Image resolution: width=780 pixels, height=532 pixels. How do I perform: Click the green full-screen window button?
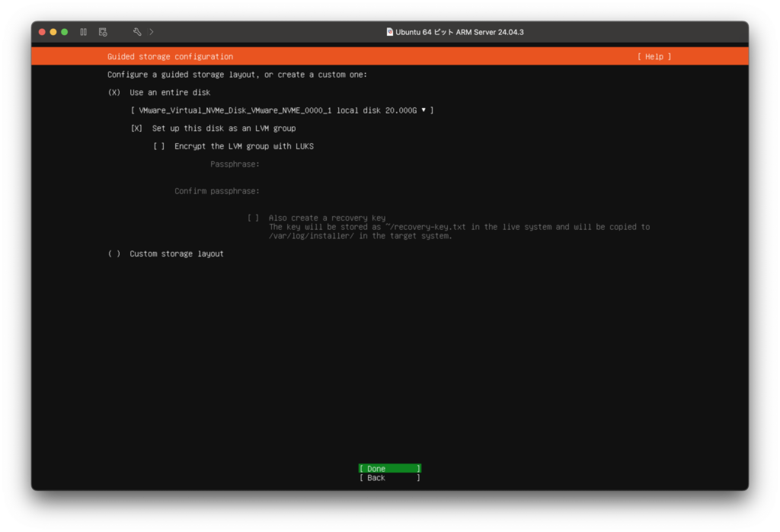[x=65, y=32]
